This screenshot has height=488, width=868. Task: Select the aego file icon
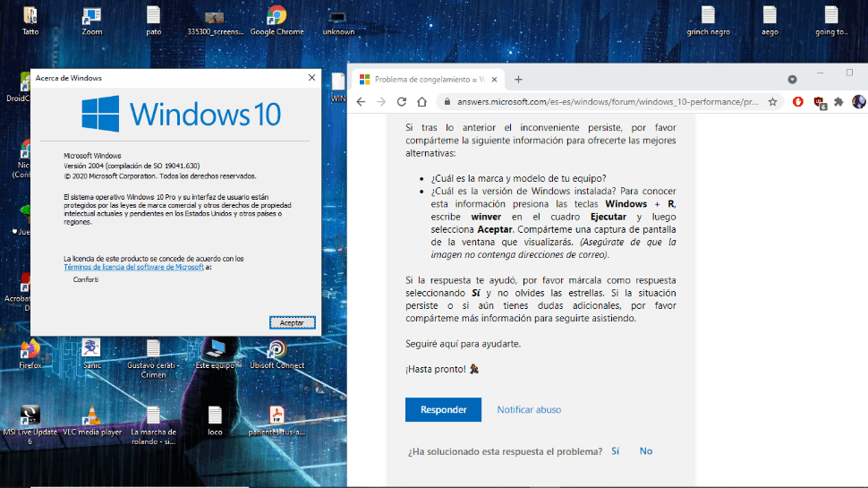click(770, 21)
